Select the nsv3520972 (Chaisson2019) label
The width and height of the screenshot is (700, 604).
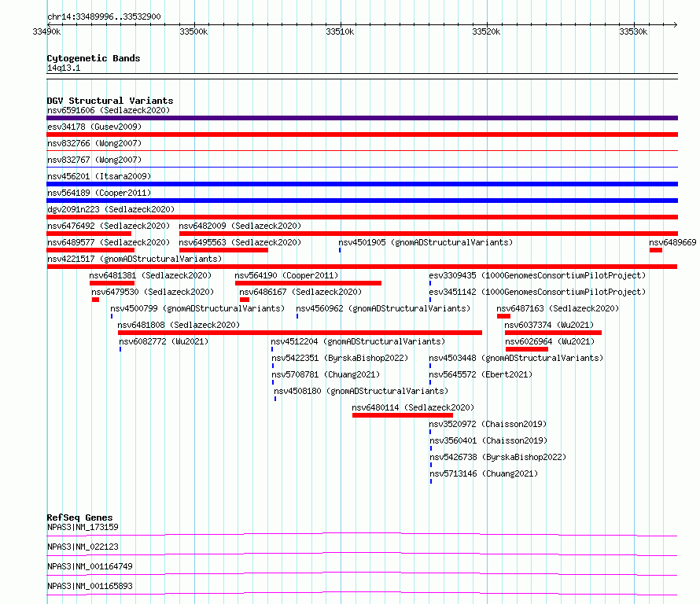tap(488, 424)
